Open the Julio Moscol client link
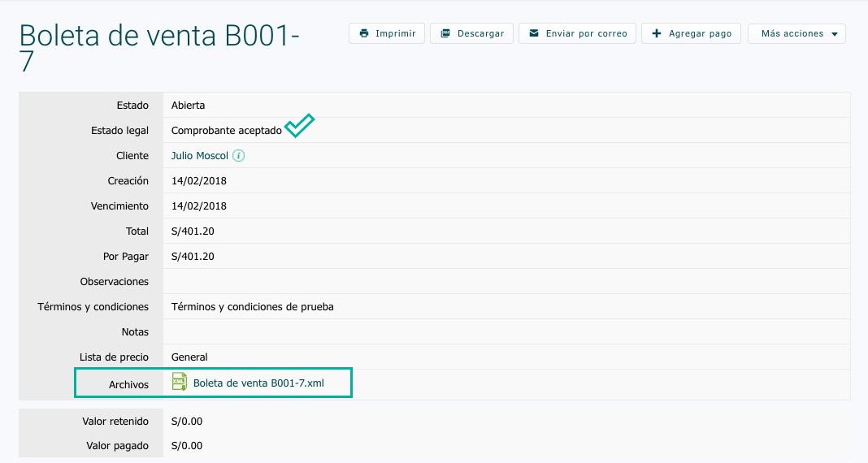The height and width of the screenshot is (463, 868). pos(199,155)
